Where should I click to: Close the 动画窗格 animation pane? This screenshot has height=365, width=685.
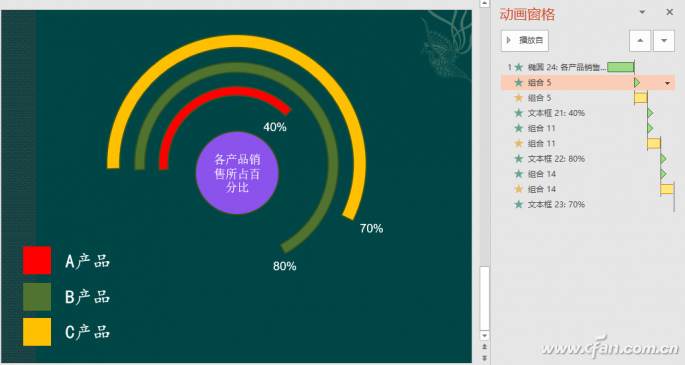[669, 12]
